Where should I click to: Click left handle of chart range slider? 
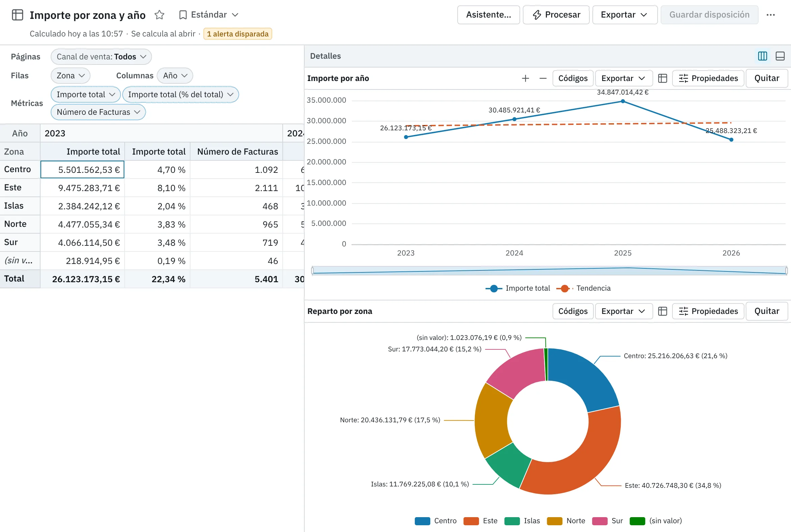click(x=312, y=270)
